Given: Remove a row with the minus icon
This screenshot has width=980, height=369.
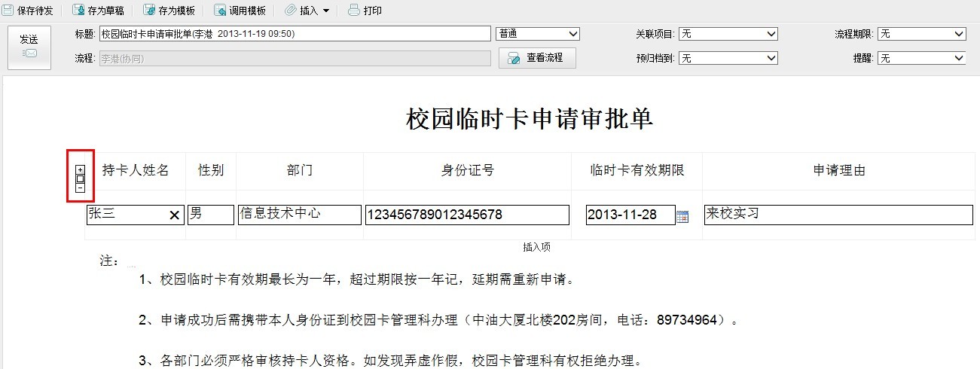Looking at the screenshot, I should 81,188.
